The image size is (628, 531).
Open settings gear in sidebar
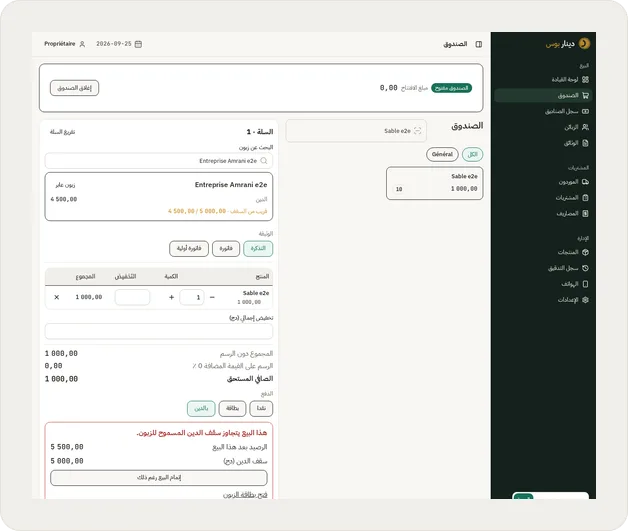tap(585, 300)
